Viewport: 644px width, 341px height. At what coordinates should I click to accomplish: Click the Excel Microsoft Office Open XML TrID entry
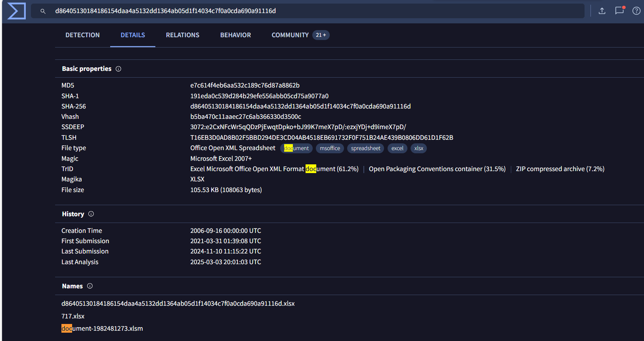click(274, 169)
